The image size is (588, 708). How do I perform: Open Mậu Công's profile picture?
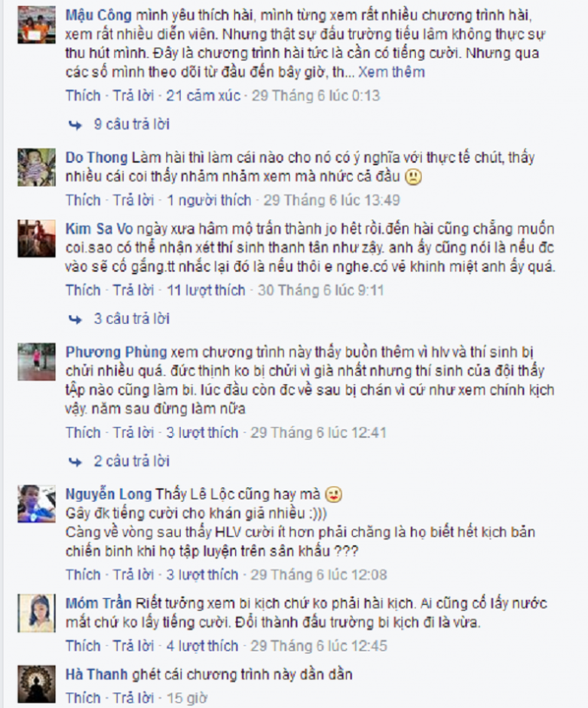click(37, 25)
